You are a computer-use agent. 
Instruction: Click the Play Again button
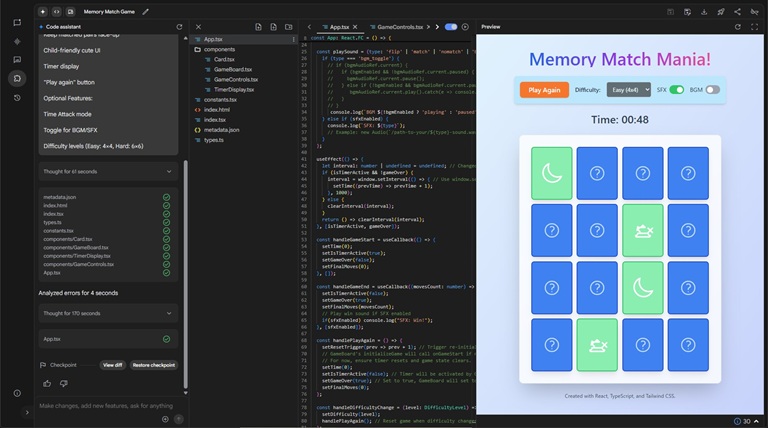click(x=544, y=90)
